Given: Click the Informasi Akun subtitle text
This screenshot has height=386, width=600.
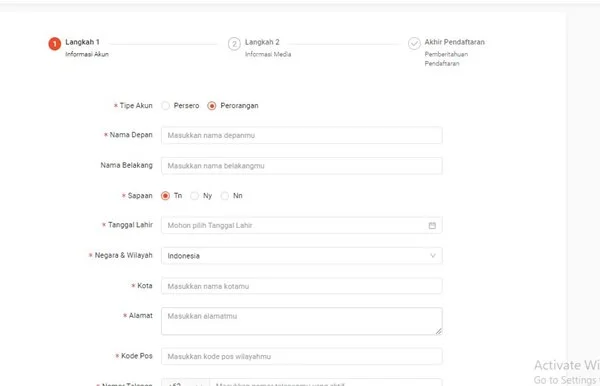Looking at the screenshot, I should (87, 54).
